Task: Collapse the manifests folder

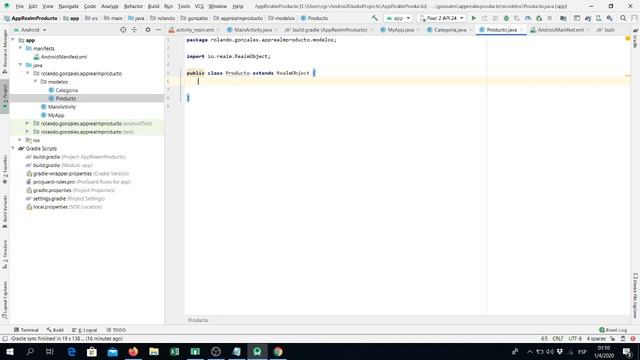Action: [20, 48]
